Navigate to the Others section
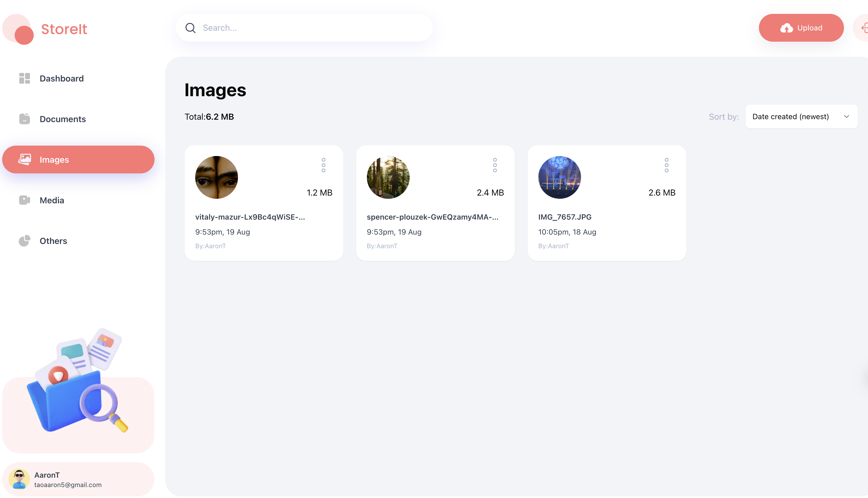 53,241
